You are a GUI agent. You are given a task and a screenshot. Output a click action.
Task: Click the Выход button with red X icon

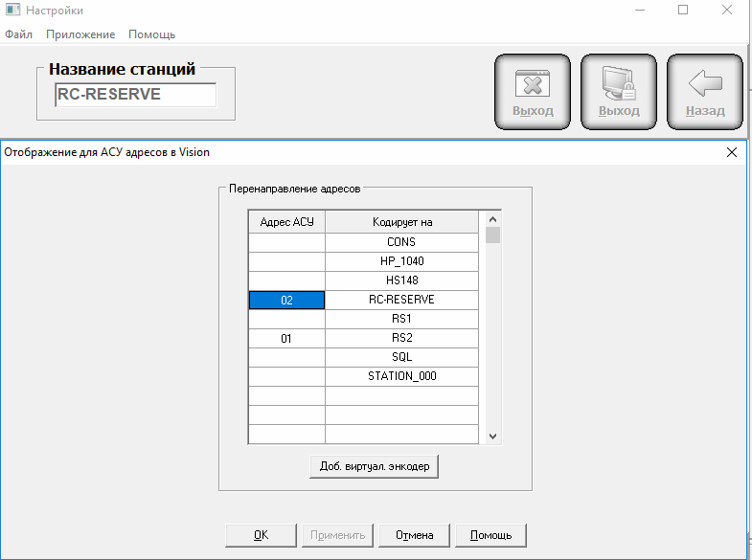click(533, 92)
